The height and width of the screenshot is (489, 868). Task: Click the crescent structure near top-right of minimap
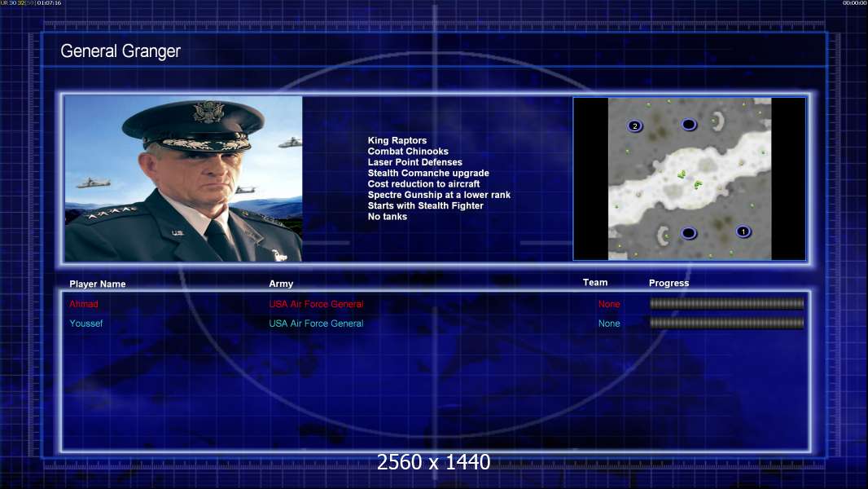click(x=717, y=121)
